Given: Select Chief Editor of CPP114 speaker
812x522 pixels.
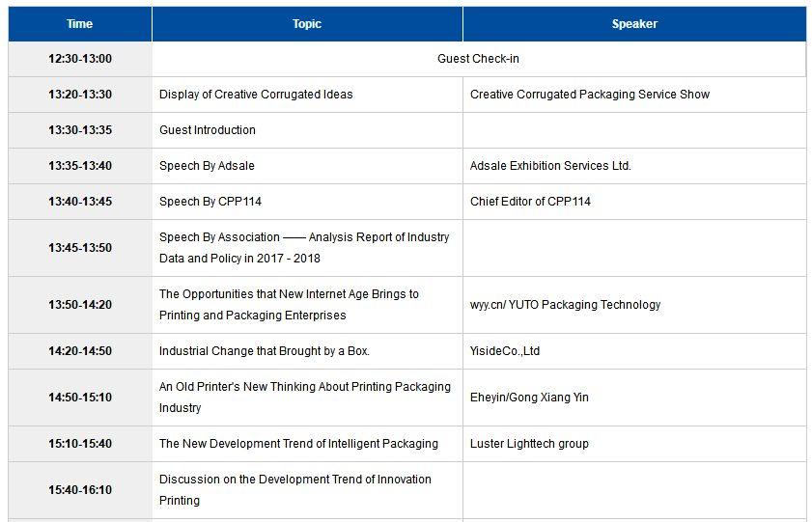Looking at the screenshot, I should coord(530,202).
